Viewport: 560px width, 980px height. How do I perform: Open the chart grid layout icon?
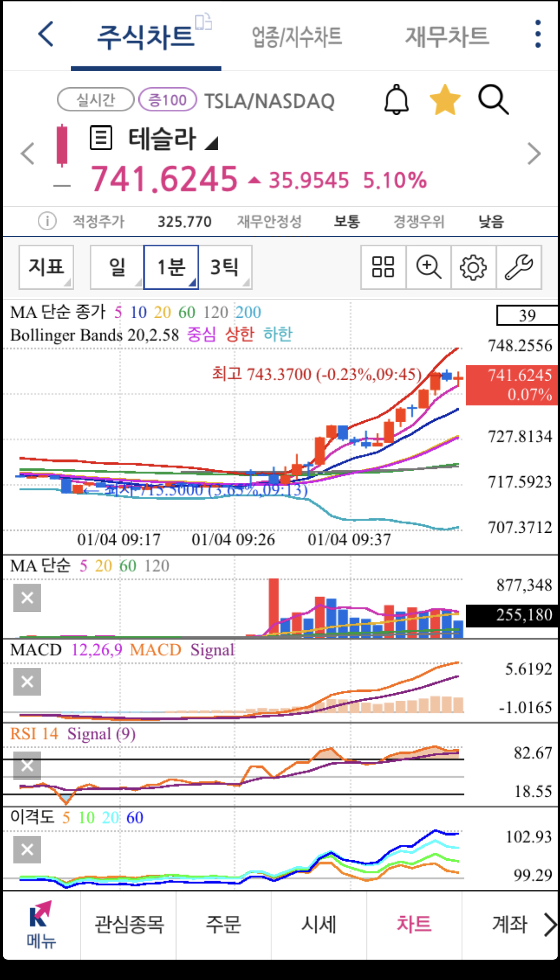(x=383, y=267)
